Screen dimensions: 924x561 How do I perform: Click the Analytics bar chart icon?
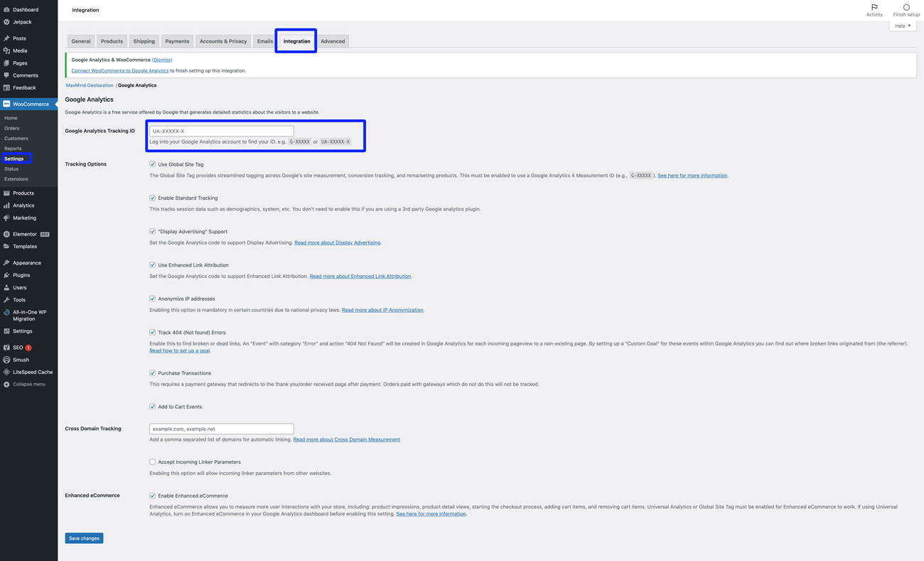[6, 205]
